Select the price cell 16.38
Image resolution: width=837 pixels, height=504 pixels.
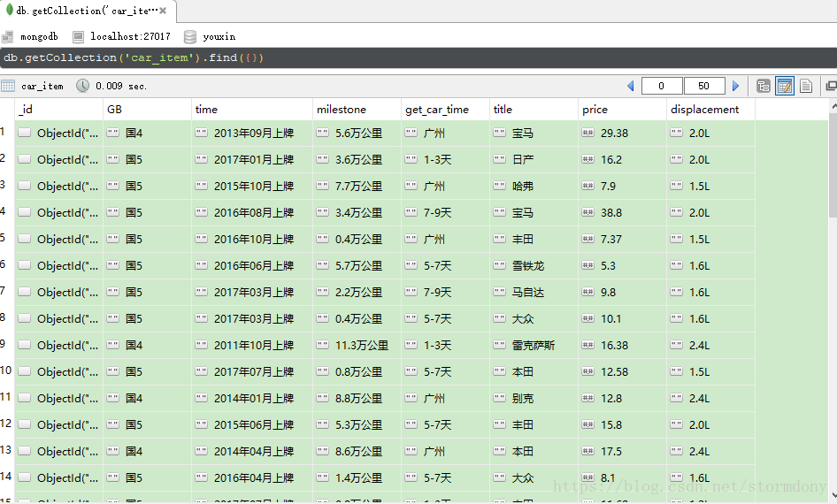point(622,345)
